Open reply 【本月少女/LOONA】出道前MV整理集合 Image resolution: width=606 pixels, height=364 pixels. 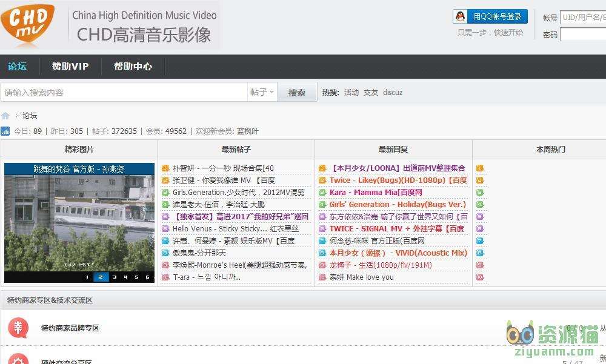pyautogui.click(x=398, y=168)
